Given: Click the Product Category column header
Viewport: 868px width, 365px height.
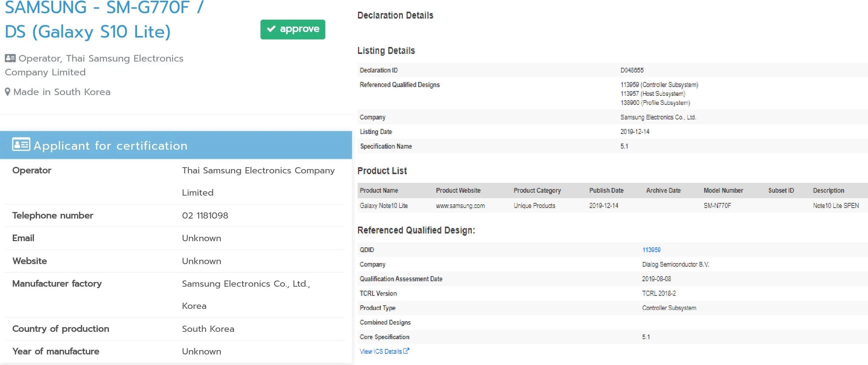Looking at the screenshot, I should 537,191.
